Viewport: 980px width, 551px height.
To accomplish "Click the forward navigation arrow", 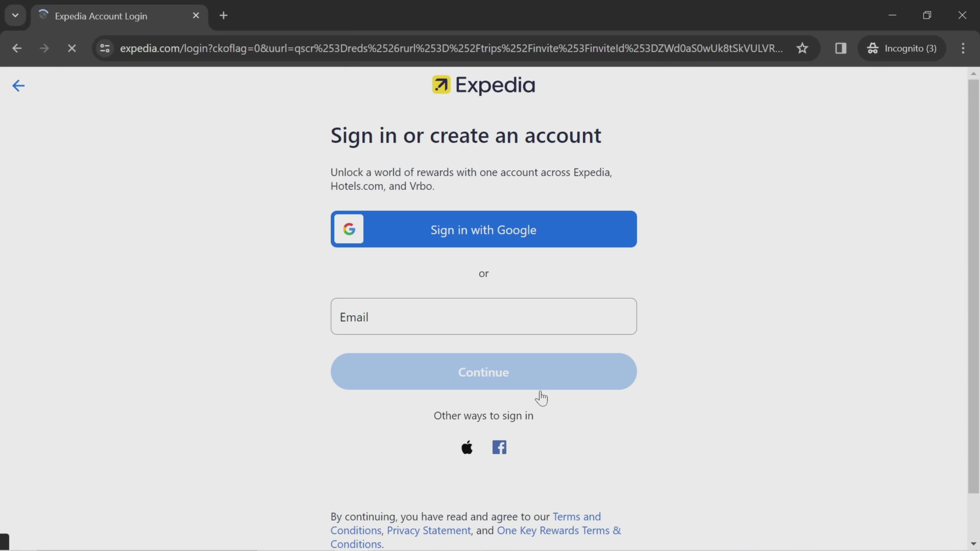I will (44, 48).
